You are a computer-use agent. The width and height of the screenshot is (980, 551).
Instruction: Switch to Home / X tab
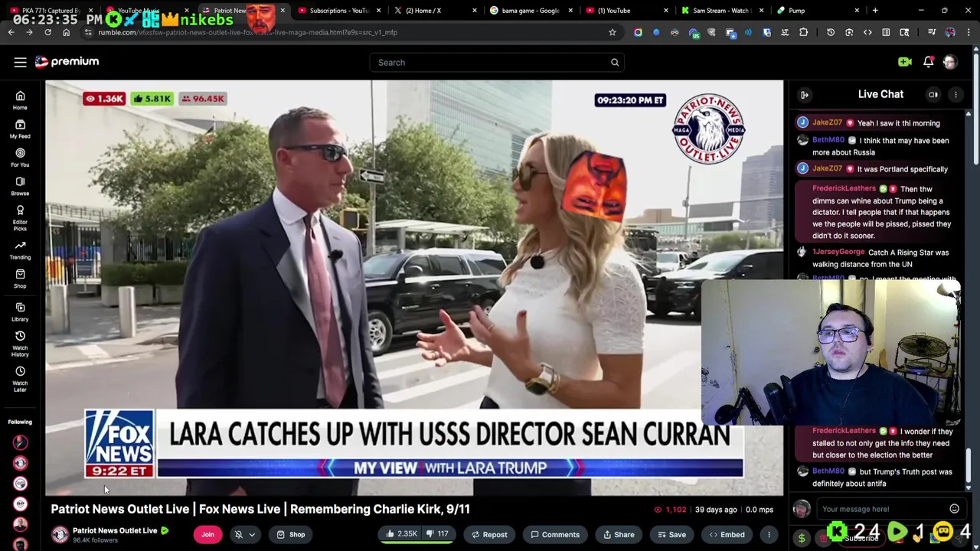pos(433,11)
